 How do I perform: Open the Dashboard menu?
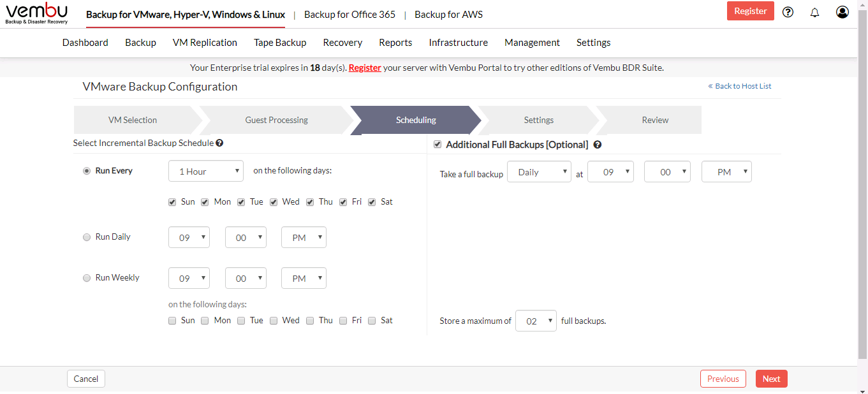click(x=85, y=43)
